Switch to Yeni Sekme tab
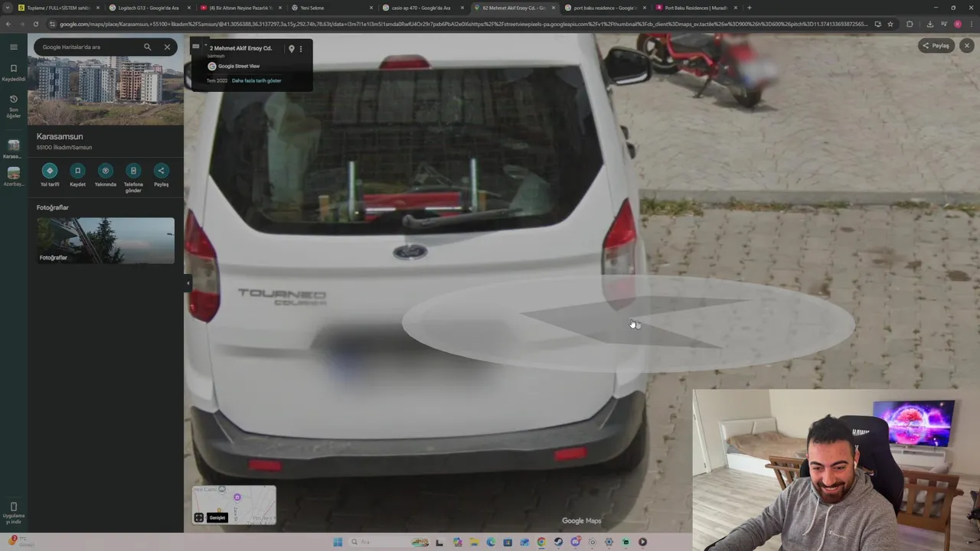The width and height of the screenshot is (980, 551). click(332, 8)
